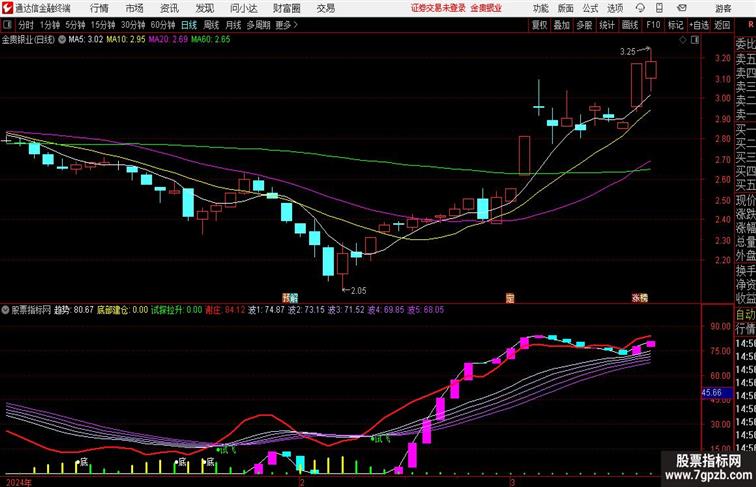Viewport: 756px width, 487px height.
Task: Open the mobile phone icon in header
Action: [660, 8]
